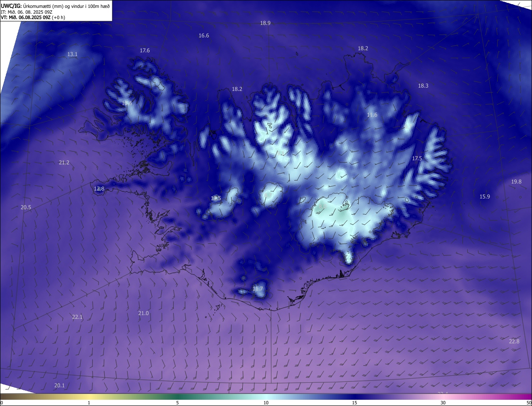
Task: Click the 17.5 value on the map
Action: [417, 159]
